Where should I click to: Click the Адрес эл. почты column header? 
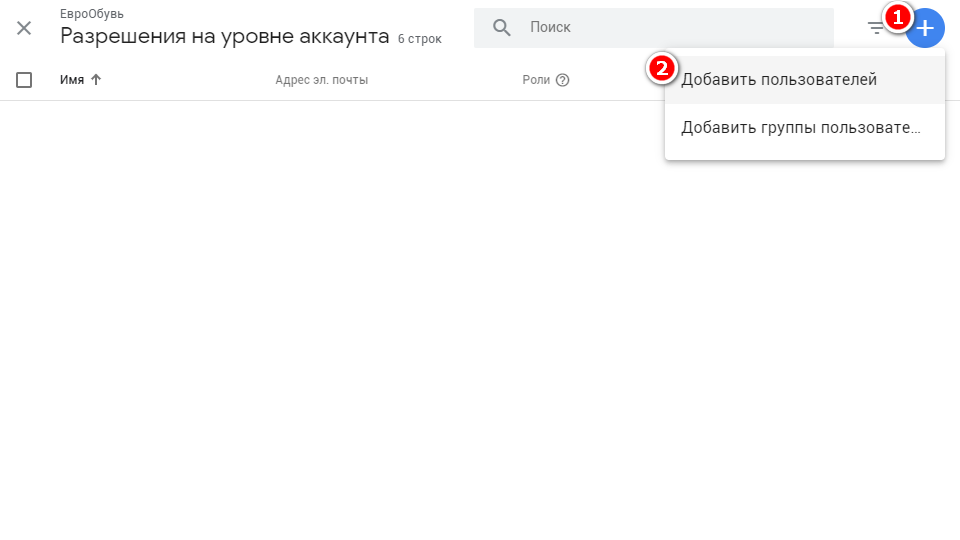coord(321,80)
